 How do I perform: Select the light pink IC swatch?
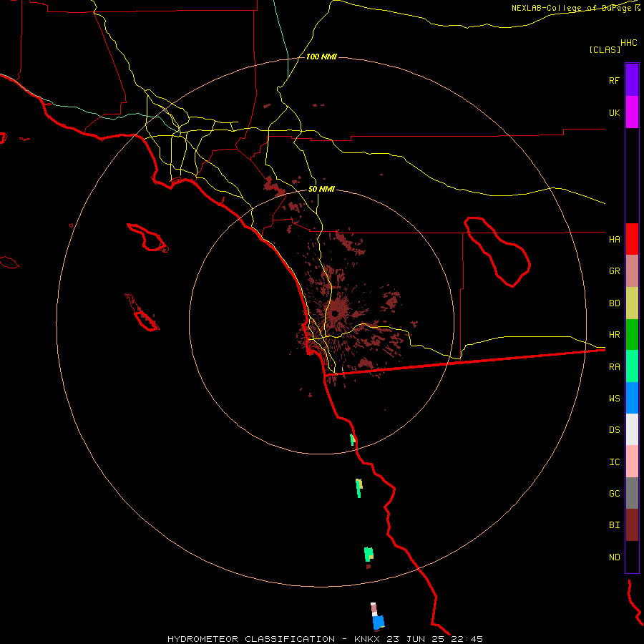(x=632, y=462)
